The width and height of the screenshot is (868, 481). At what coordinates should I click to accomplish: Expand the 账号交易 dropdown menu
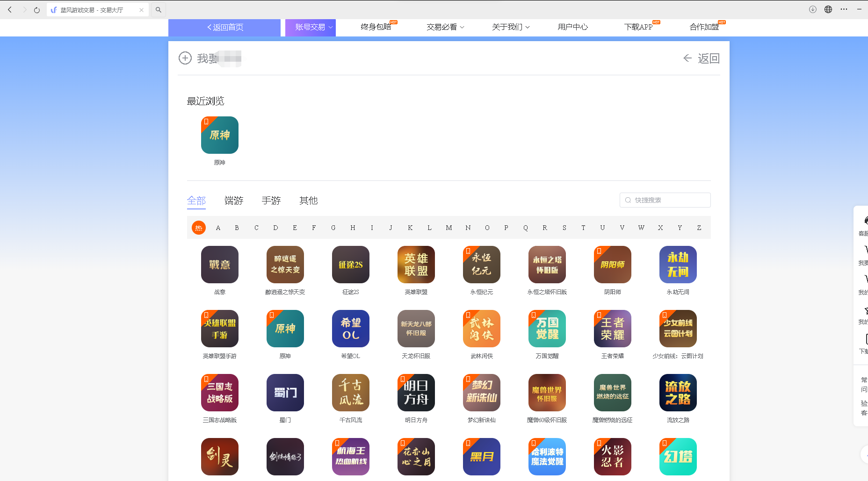click(x=310, y=27)
